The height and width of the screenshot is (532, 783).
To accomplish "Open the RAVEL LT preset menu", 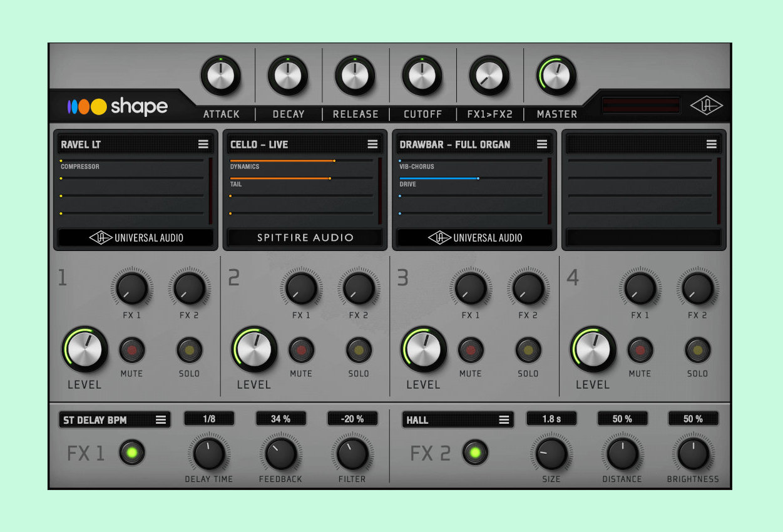I will click(203, 144).
